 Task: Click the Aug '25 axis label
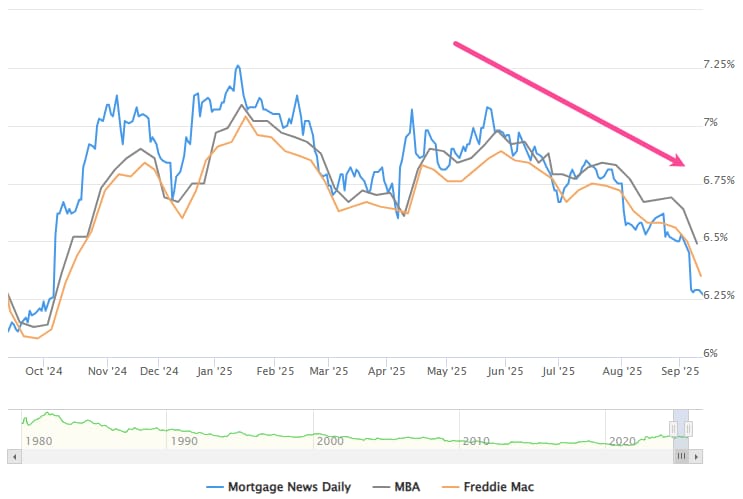pos(622,371)
